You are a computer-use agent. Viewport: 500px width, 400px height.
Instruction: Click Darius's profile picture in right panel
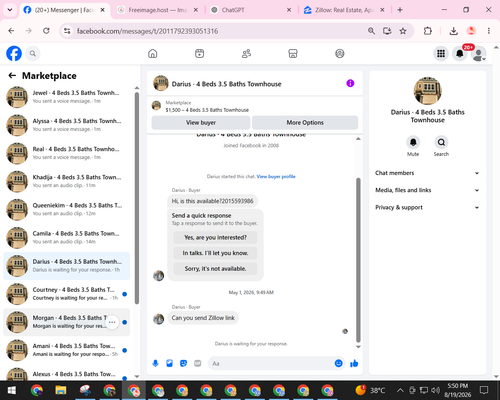[427, 91]
